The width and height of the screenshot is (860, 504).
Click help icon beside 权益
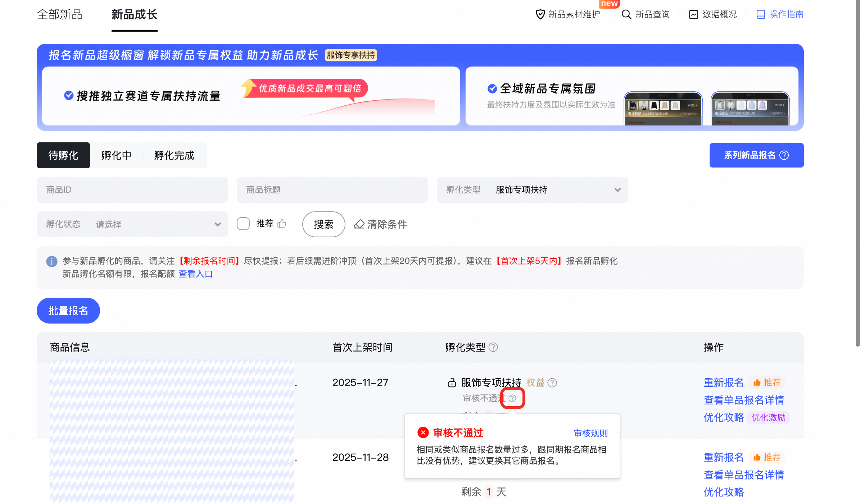pos(552,383)
